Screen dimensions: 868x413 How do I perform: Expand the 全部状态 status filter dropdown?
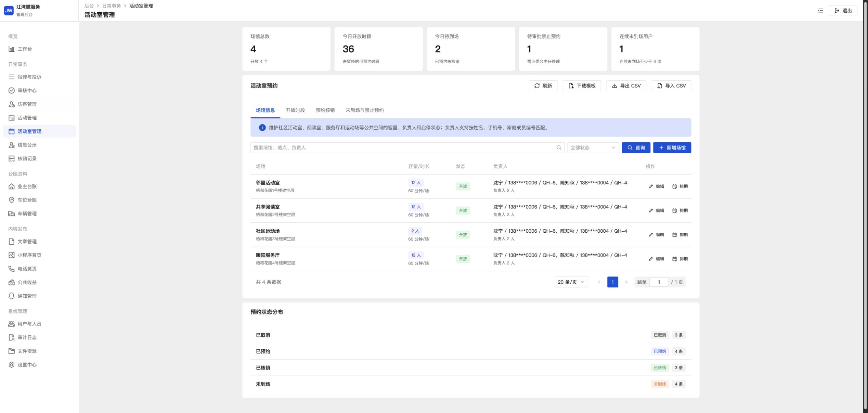pos(593,148)
